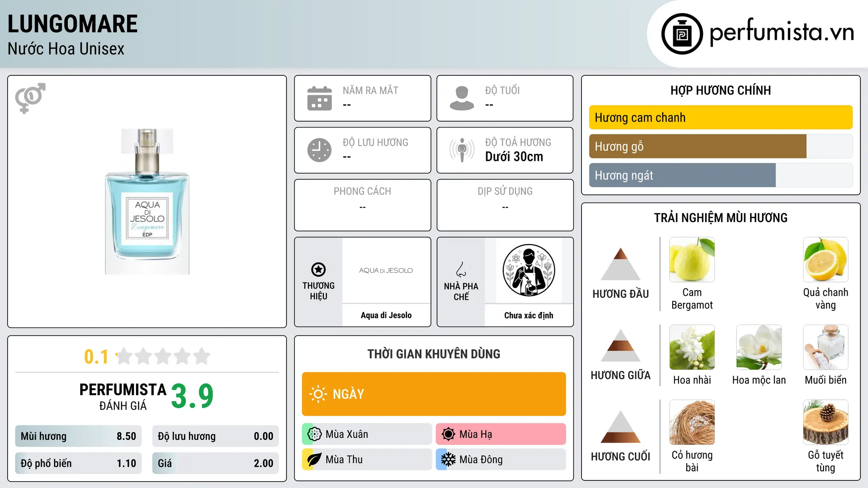Select the Cam Bergamot note image
This screenshot has width=868, height=488.
[692, 260]
